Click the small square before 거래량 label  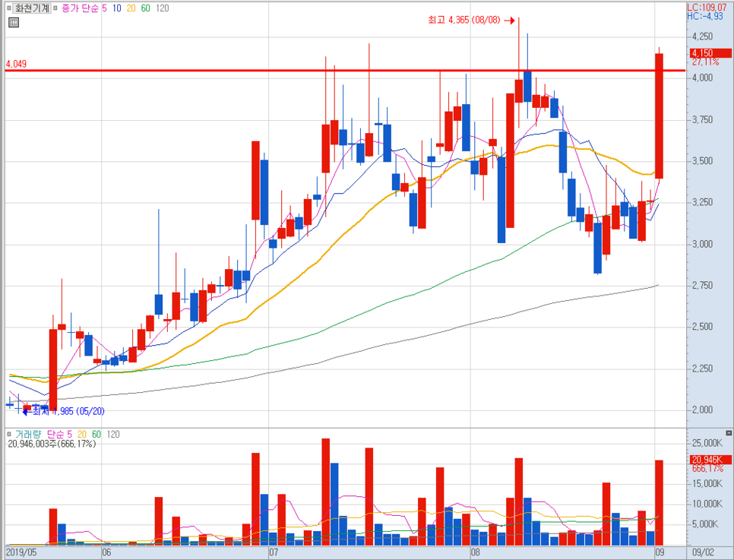pos(9,434)
